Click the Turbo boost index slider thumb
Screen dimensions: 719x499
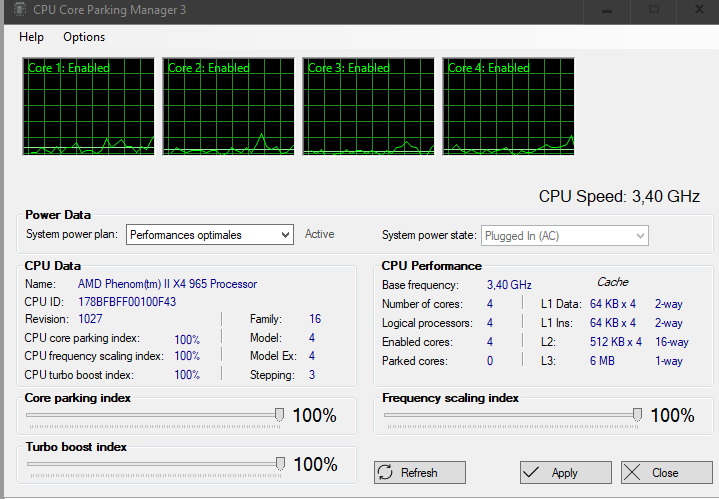click(280, 463)
